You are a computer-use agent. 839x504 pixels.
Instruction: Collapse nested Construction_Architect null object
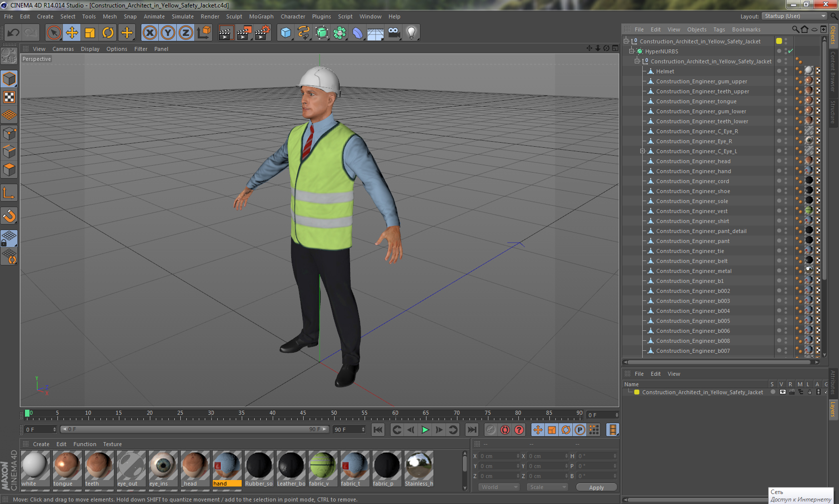(x=637, y=61)
